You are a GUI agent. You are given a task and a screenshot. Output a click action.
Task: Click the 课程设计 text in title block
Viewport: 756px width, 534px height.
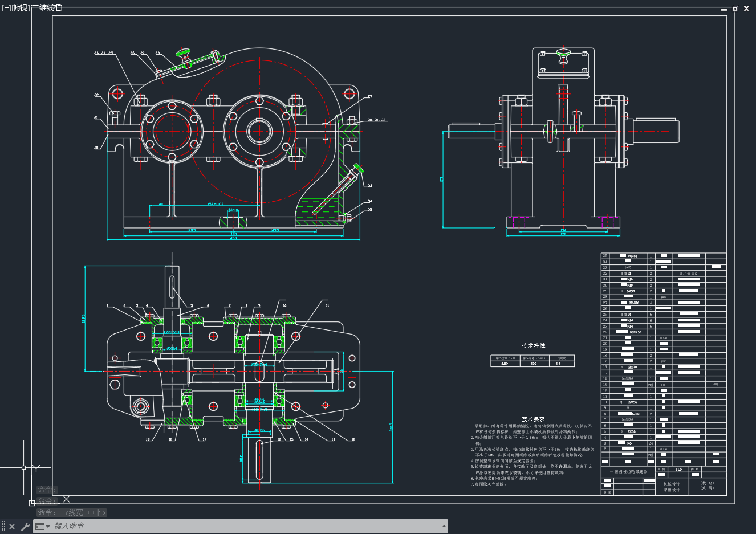point(672,490)
